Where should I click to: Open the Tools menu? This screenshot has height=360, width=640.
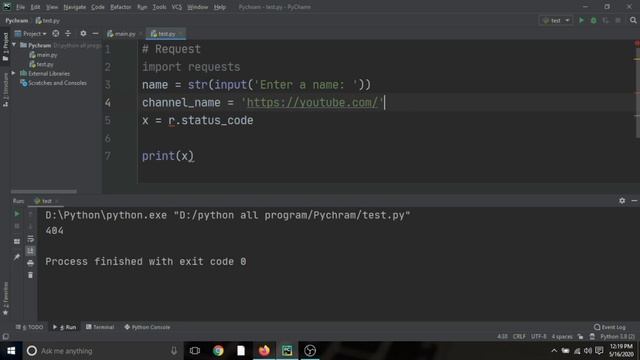point(159,7)
